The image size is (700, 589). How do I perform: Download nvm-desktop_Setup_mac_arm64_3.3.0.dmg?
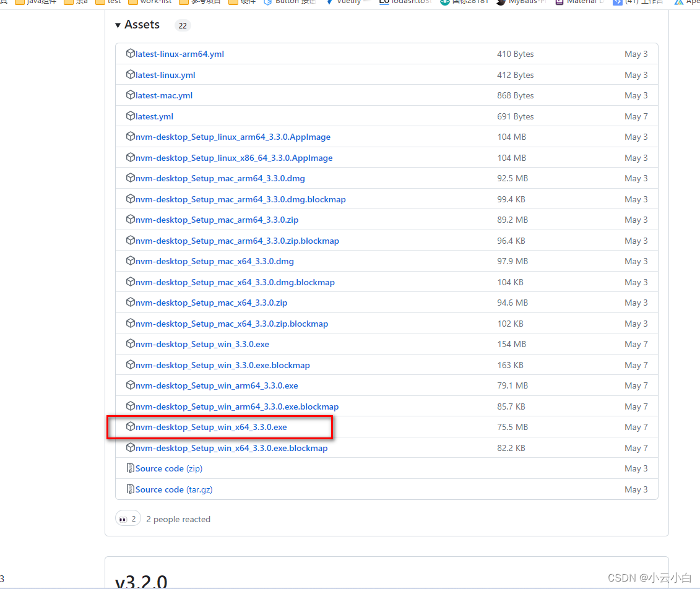219,178
